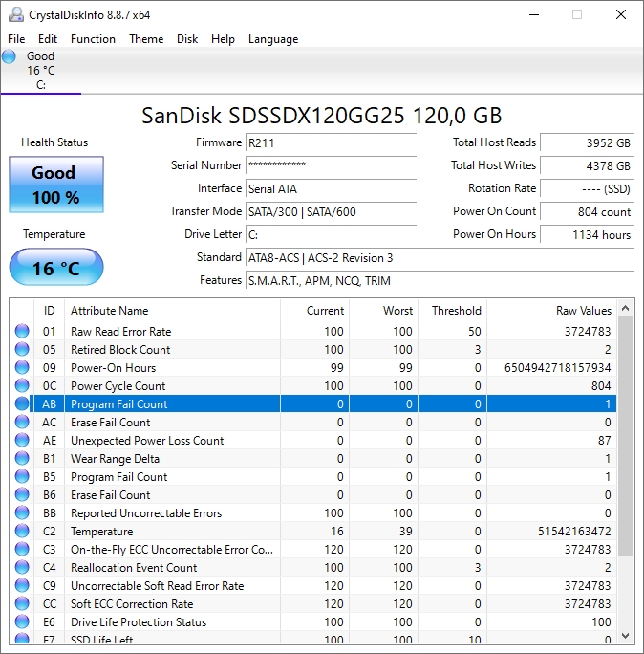The width and height of the screenshot is (644, 654).
Task: Click status orb for On-the-Fly ECC row
Action: pos(22,550)
